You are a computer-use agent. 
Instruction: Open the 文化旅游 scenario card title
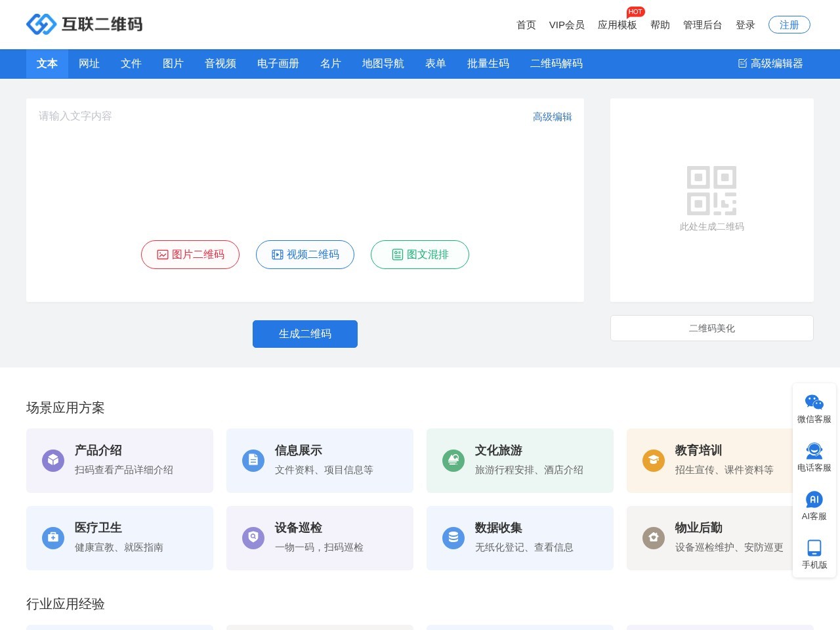coord(499,450)
